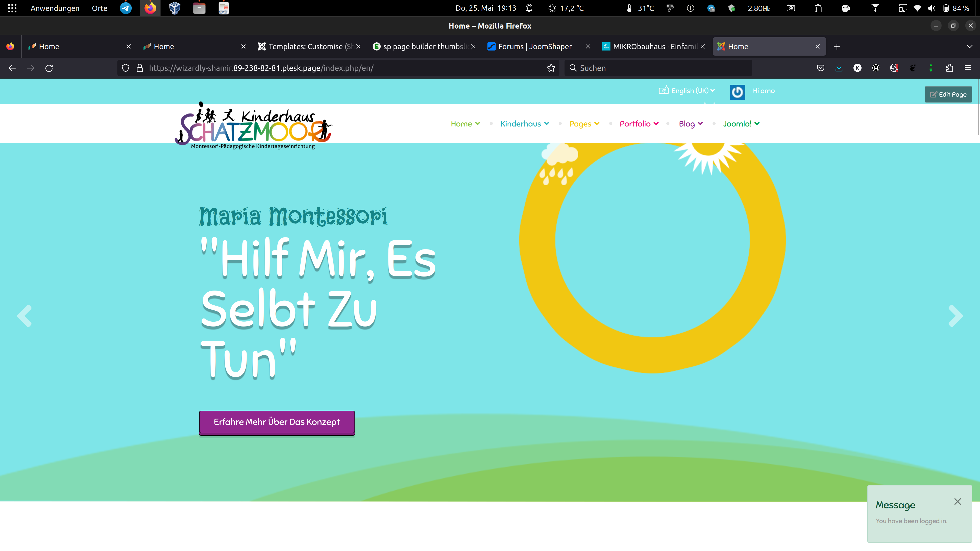Switch to Templates: Customise tab
This screenshot has height=551, width=980.
click(309, 46)
